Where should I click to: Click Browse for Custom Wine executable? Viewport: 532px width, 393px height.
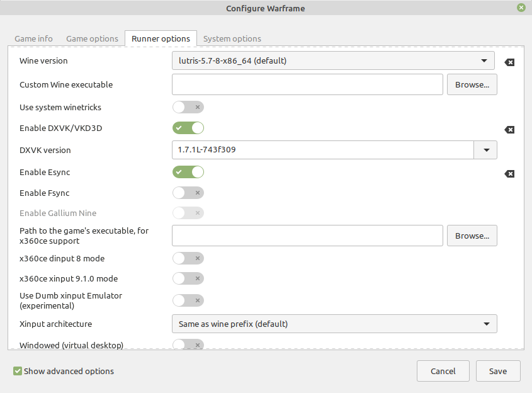click(x=472, y=84)
